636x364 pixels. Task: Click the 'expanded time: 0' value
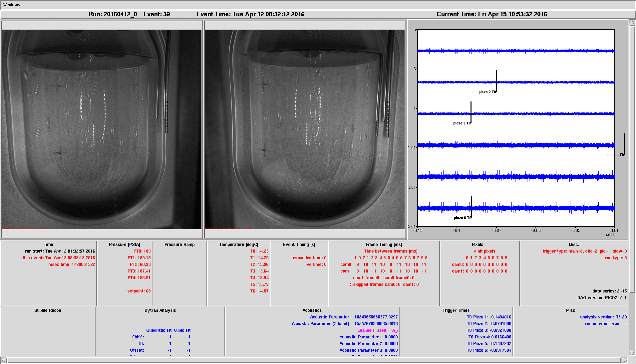click(310, 258)
